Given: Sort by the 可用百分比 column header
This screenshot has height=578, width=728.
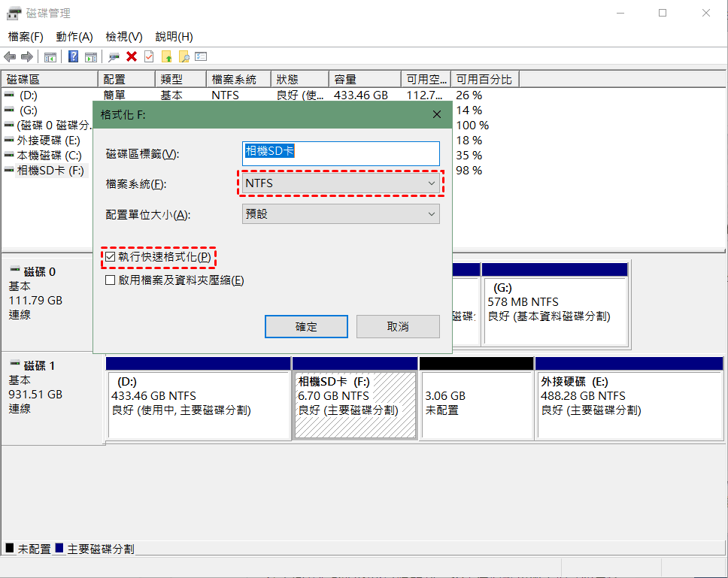Looking at the screenshot, I should click(485, 80).
